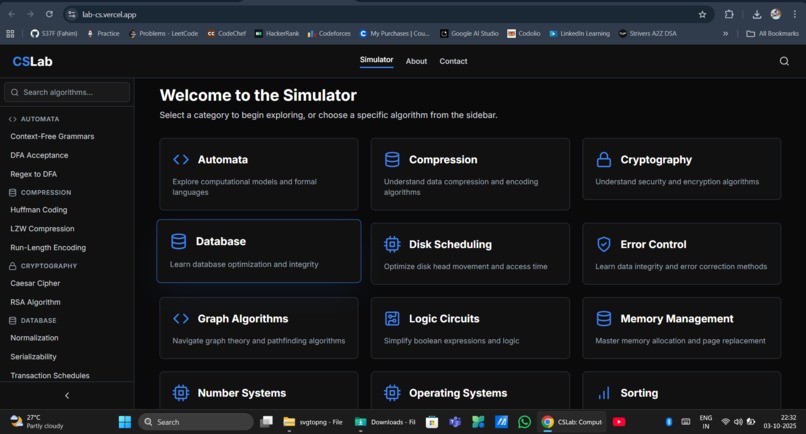
Task: Click the Graph Algorithms brackets icon
Action: coord(181,319)
